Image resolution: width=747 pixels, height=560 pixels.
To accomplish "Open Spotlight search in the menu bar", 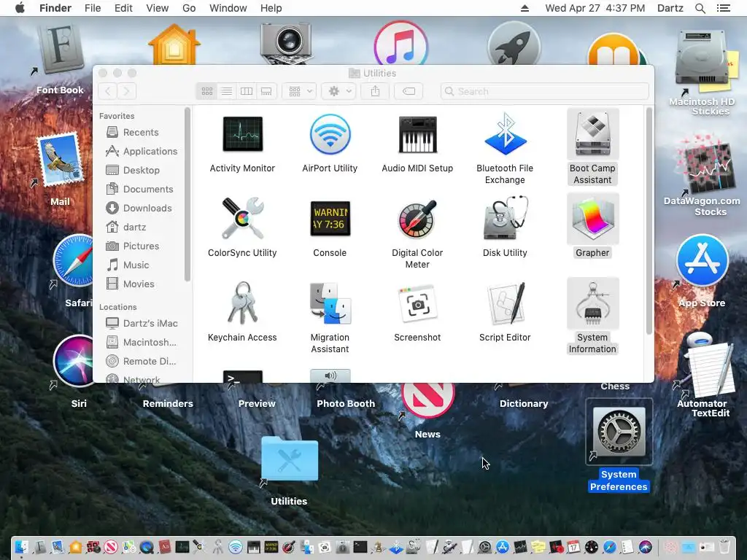I will [x=700, y=8].
